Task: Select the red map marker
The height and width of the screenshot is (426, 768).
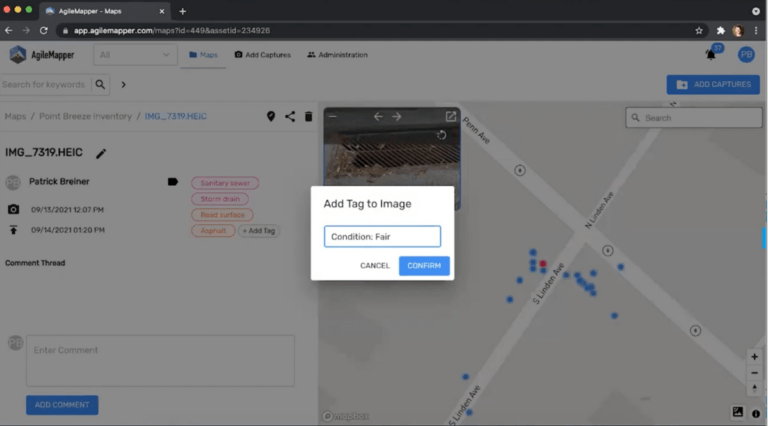Action: tap(543, 264)
